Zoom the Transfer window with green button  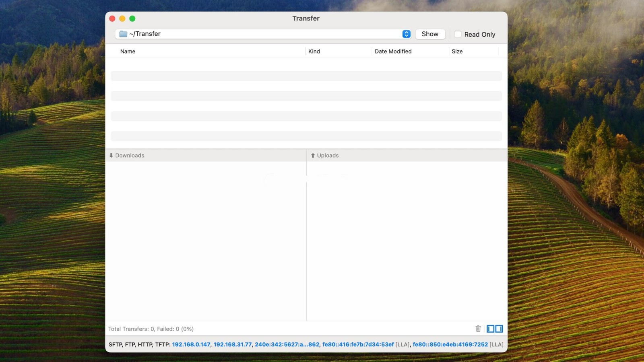tap(132, 19)
